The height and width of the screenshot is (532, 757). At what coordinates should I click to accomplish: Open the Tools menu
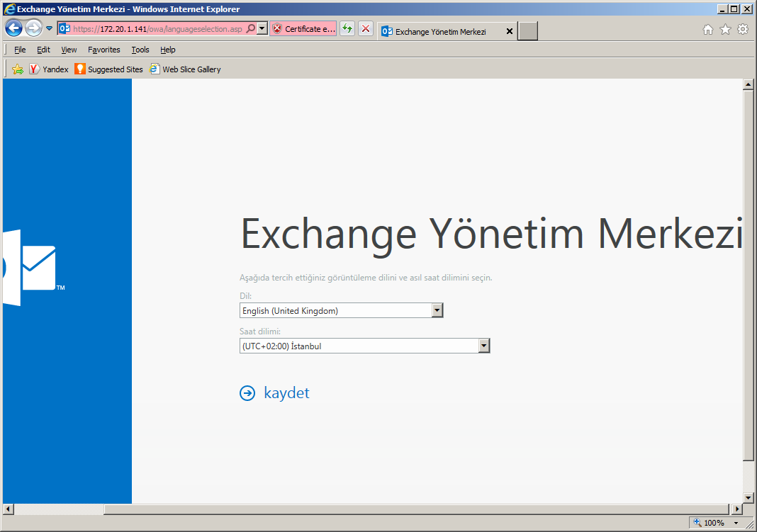140,50
